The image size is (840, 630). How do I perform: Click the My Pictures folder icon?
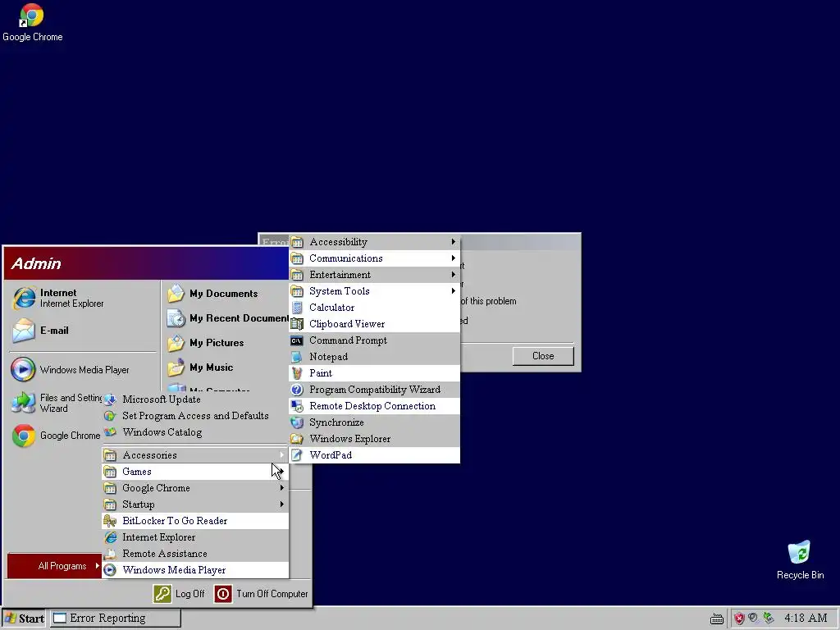[x=176, y=343]
